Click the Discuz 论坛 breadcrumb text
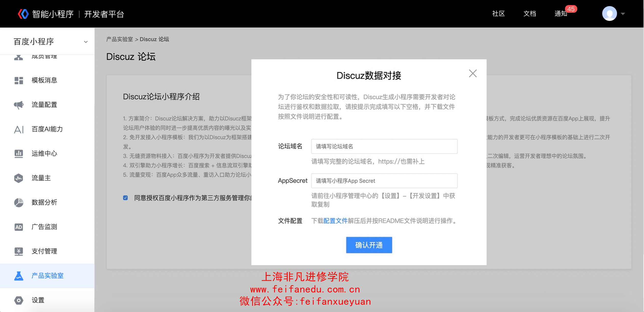The height and width of the screenshot is (312, 644). (154, 39)
